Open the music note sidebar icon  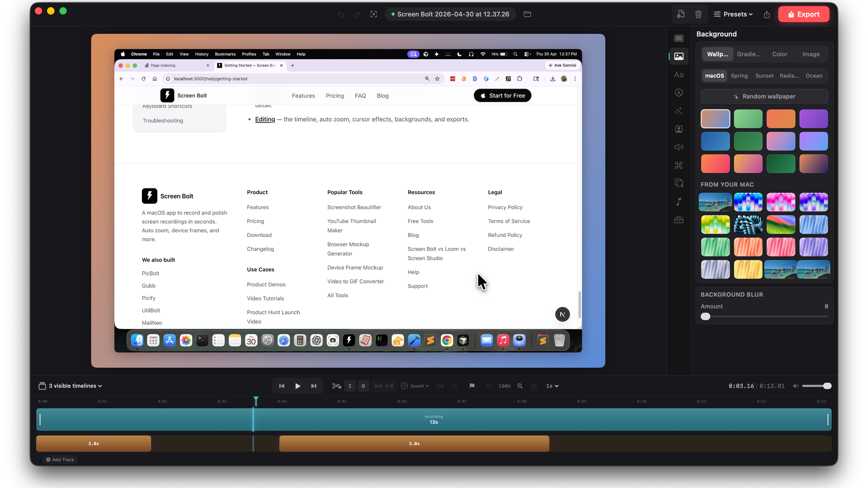click(x=679, y=202)
